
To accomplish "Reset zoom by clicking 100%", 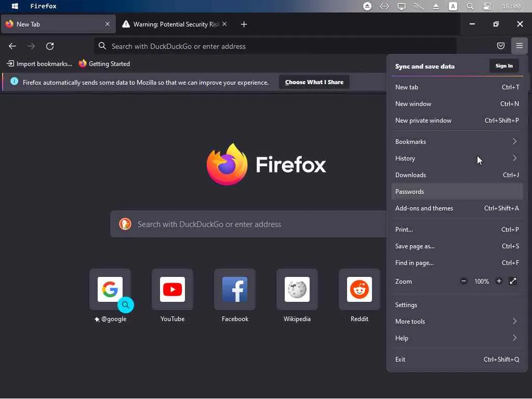I will (482, 282).
